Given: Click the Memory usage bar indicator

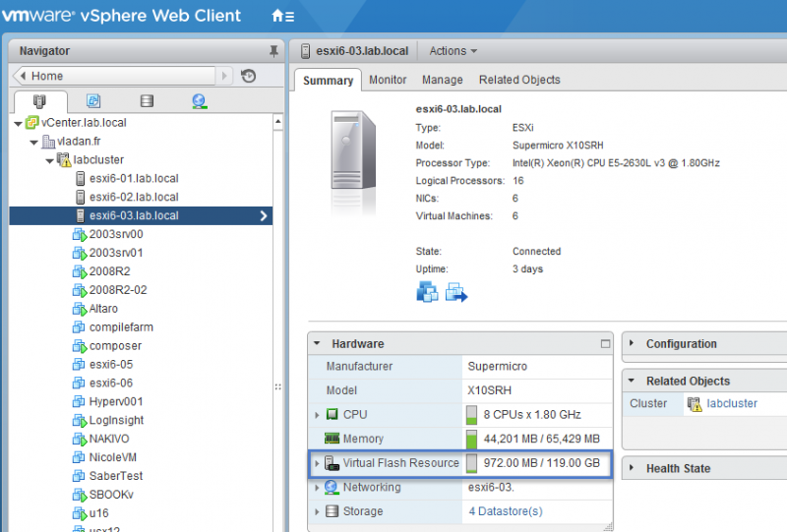Looking at the screenshot, I should click(471, 439).
